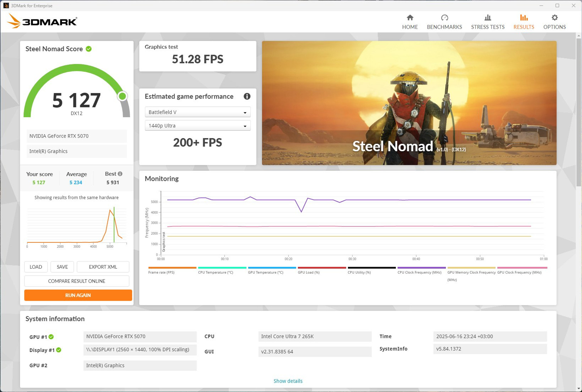The height and width of the screenshot is (392, 582).
Task: Click the GUI version v2.31.8385 64 field
Action: point(315,351)
